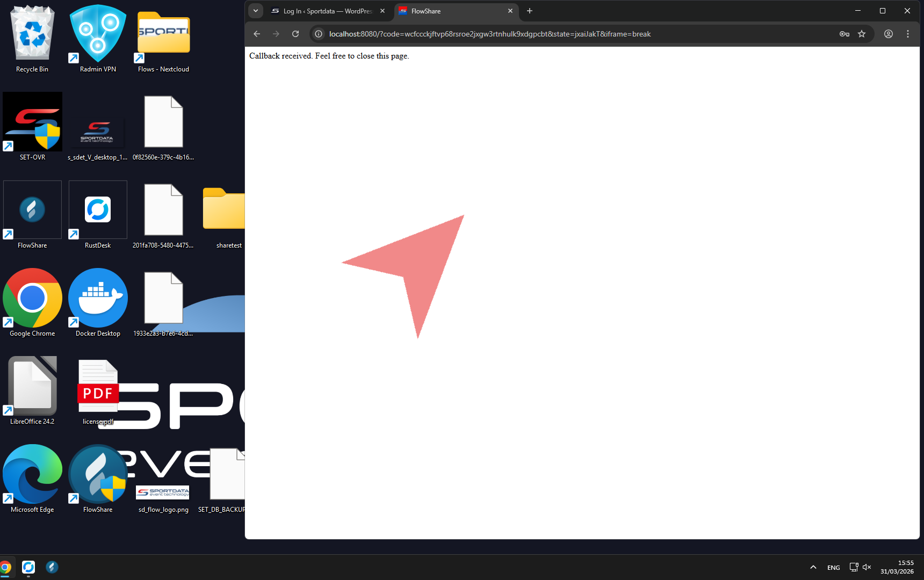Open Chrome's three-dot menu
The image size is (924, 580).
click(x=908, y=34)
